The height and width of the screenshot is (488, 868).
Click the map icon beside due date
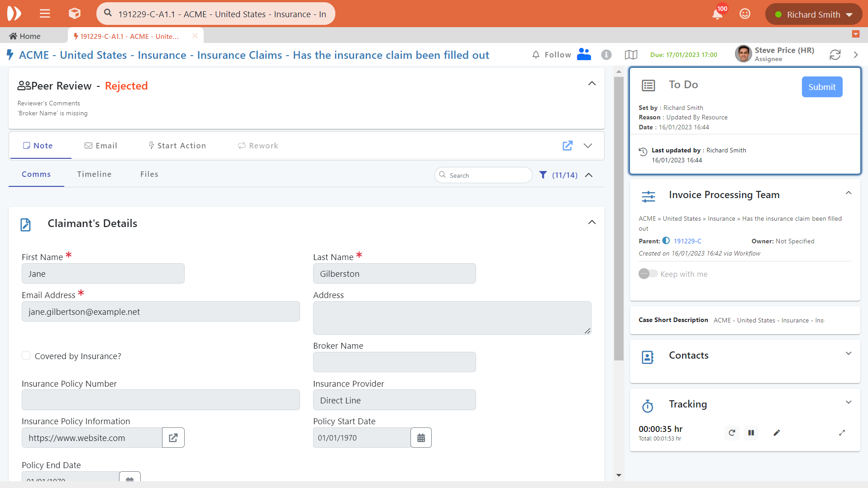pyautogui.click(x=630, y=55)
